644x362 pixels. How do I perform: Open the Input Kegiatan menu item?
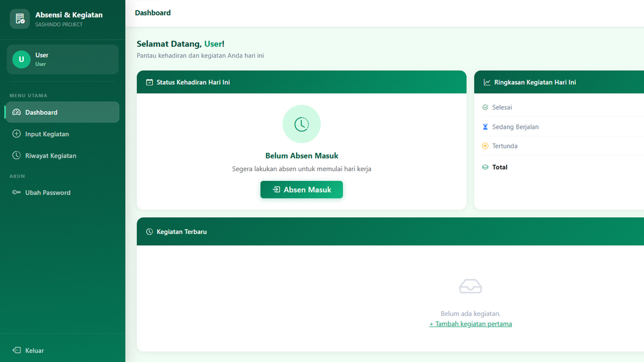coord(62,134)
